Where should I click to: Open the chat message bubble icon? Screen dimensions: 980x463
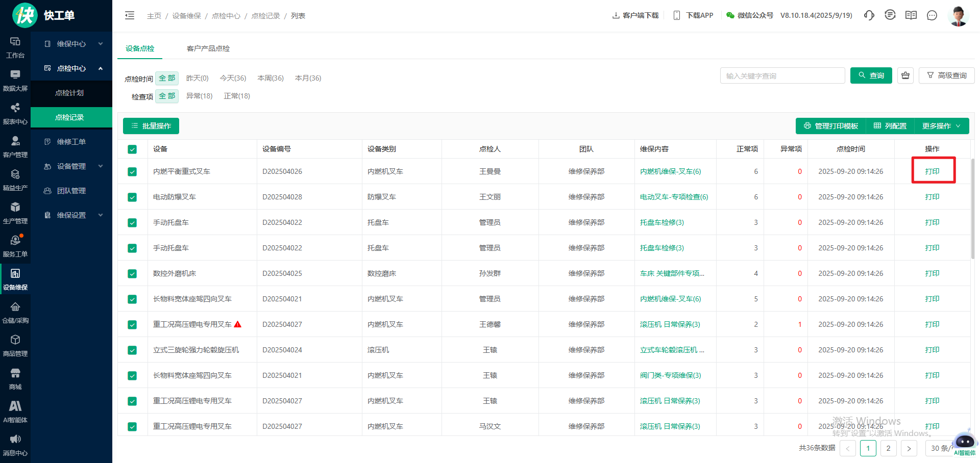tap(932, 15)
